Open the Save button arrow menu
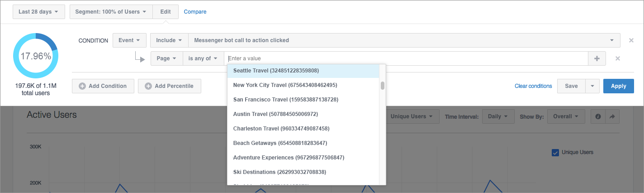This screenshot has height=193, width=644. click(x=592, y=86)
